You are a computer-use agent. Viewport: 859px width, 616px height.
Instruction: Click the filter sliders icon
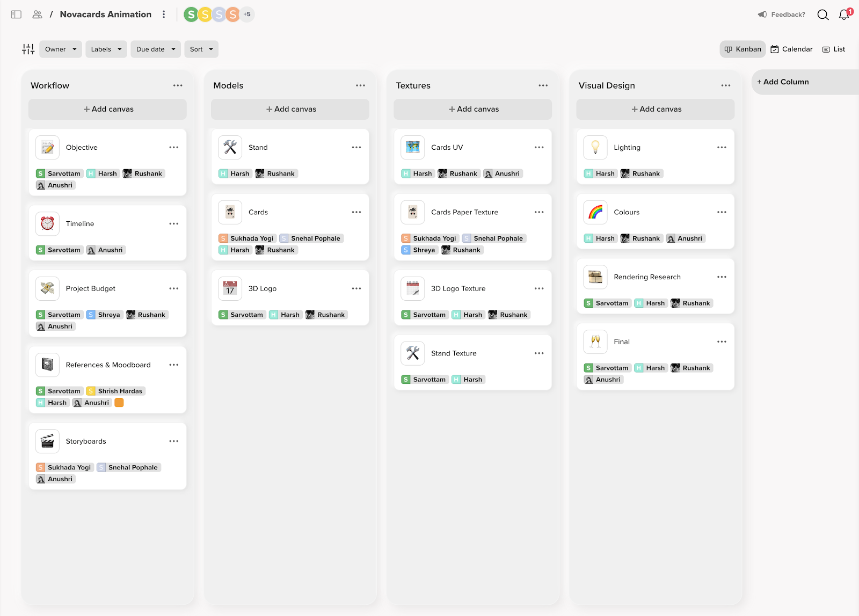click(28, 49)
